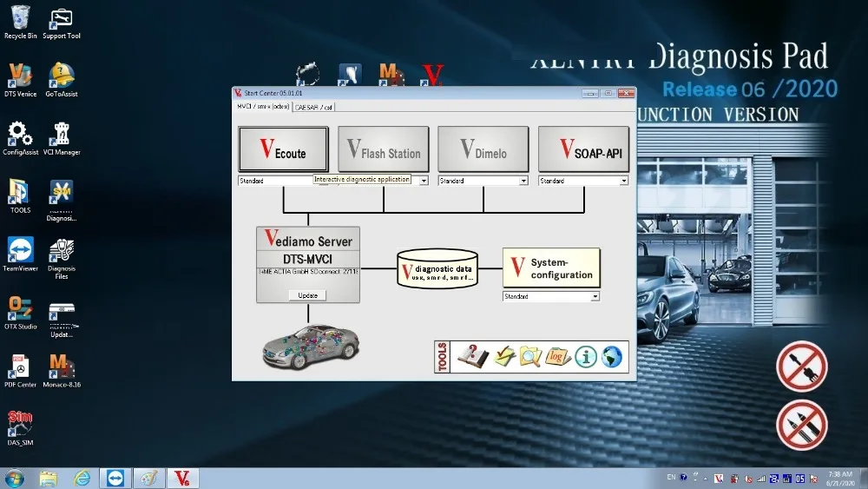Viewport: 868px width, 489px height.
Task: Switch to the MVCI tab
Action: (263, 106)
